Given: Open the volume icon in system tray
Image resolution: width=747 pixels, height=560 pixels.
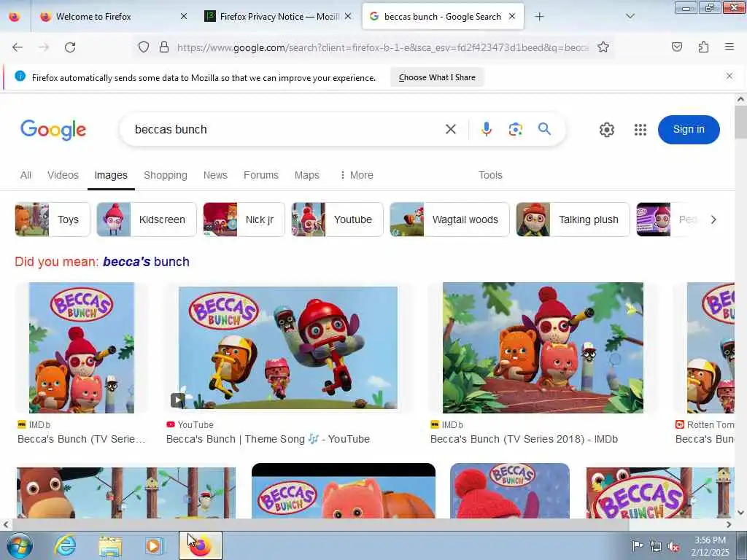Looking at the screenshot, I should 673,546.
